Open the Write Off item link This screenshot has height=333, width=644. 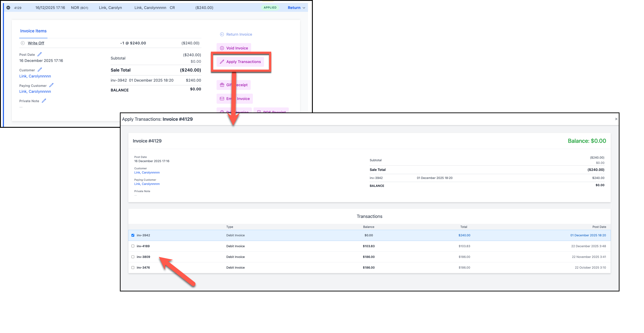(x=36, y=43)
